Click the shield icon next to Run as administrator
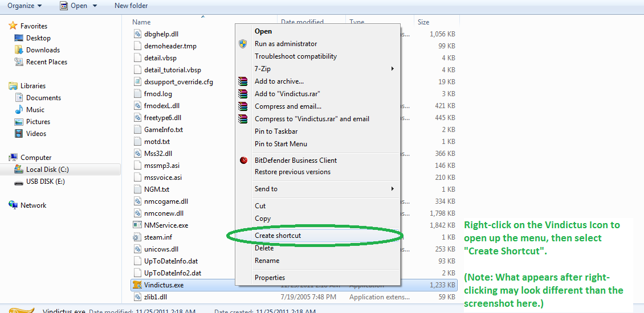This screenshot has width=644, height=313. tap(243, 43)
